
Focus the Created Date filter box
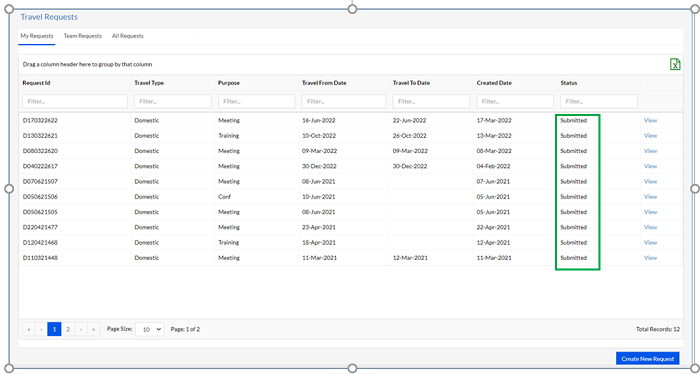click(515, 101)
